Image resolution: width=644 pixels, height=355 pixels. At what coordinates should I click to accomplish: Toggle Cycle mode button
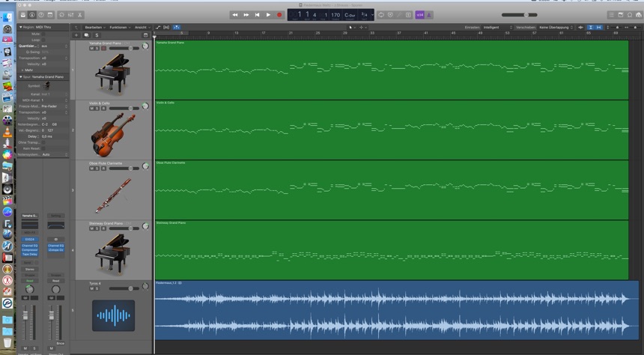[381, 15]
